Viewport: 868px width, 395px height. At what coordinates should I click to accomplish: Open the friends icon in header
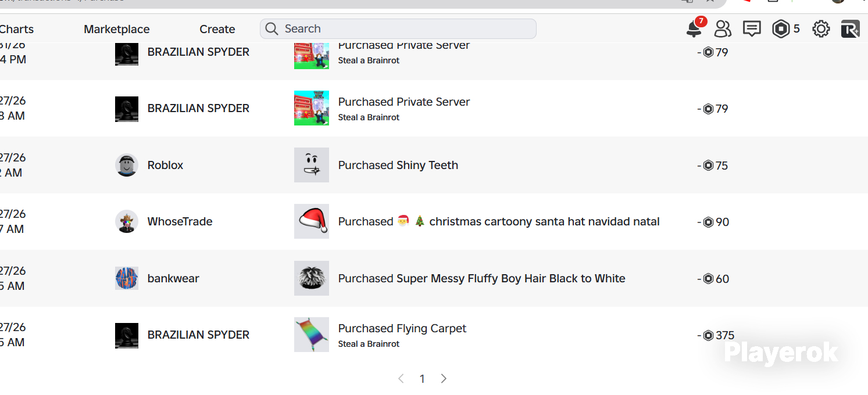[723, 28]
